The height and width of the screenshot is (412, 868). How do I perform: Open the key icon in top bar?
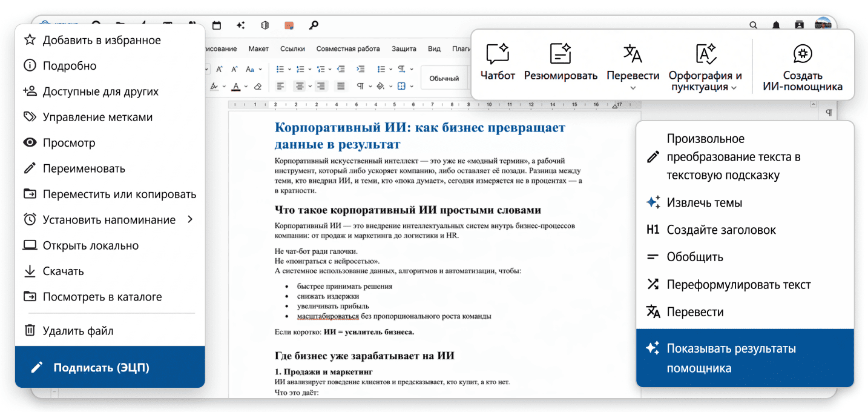point(314,25)
